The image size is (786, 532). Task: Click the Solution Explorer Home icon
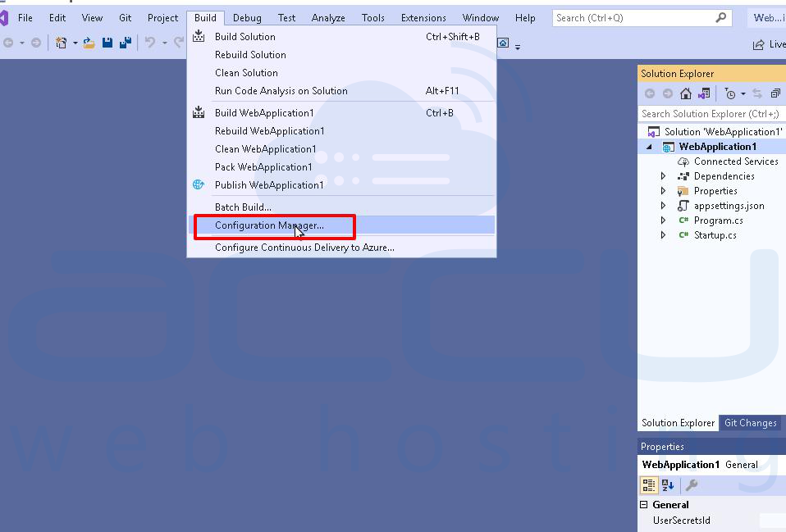tap(686, 93)
